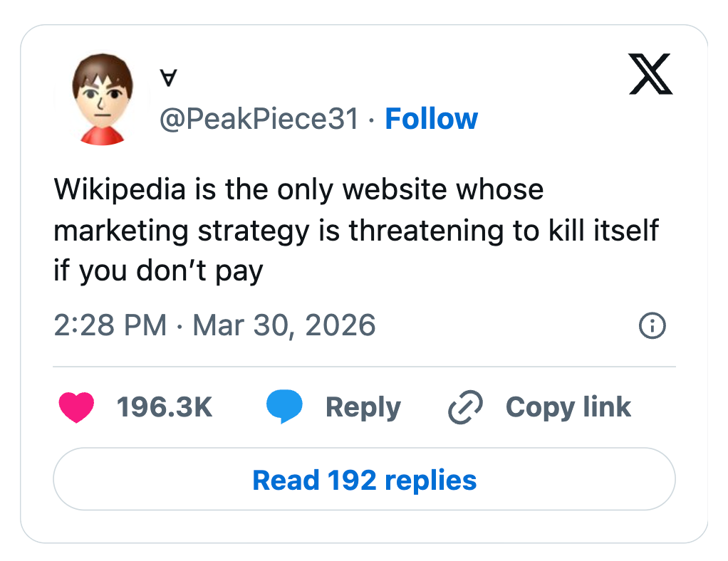Screen dimensions: 728x561
Task: Click the Reply label text
Action: click(x=363, y=407)
